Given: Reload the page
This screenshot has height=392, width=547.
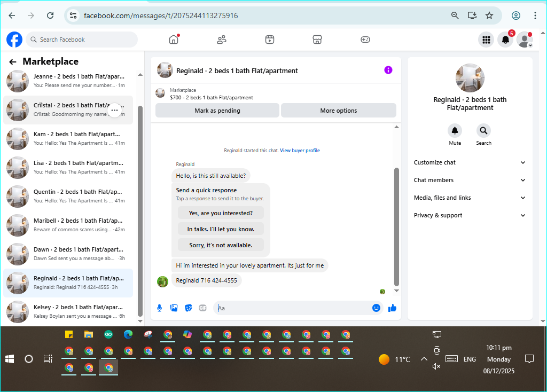Looking at the screenshot, I should point(50,15).
